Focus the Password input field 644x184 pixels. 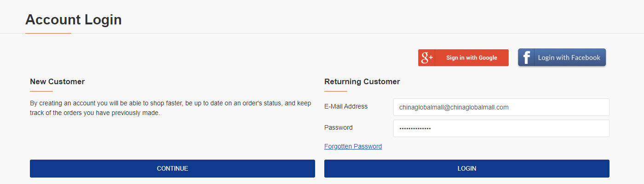[501, 128]
